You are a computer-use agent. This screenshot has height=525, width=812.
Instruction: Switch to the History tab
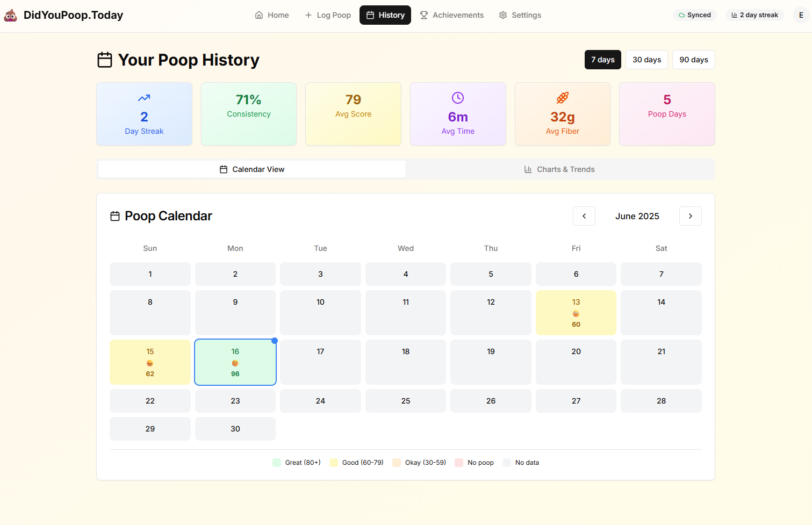coord(385,15)
